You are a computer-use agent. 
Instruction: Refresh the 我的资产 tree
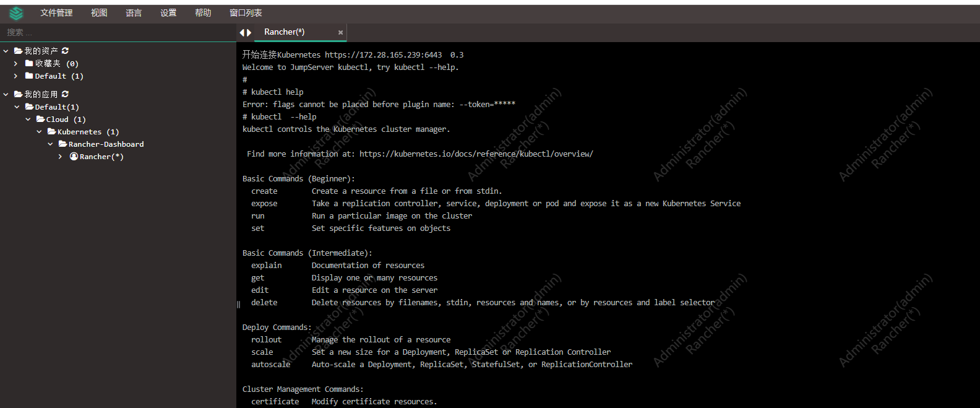(x=65, y=51)
